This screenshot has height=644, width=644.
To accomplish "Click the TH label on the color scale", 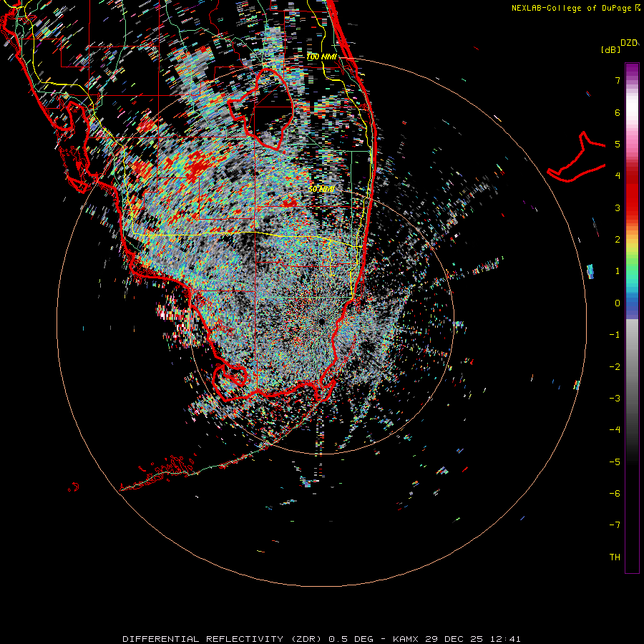I will tap(615, 557).
